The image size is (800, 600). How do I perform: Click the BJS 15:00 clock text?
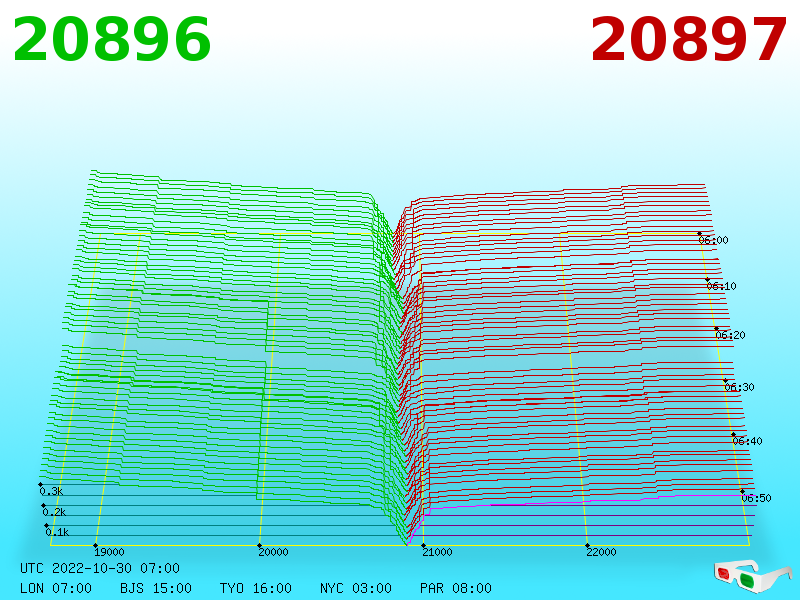(156, 588)
